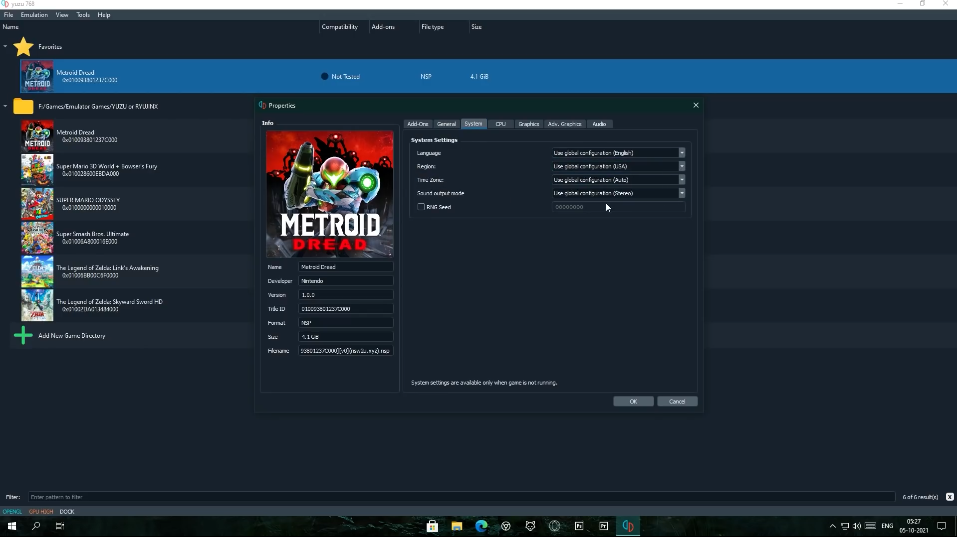Click the Name column header

click(x=10, y=27)
